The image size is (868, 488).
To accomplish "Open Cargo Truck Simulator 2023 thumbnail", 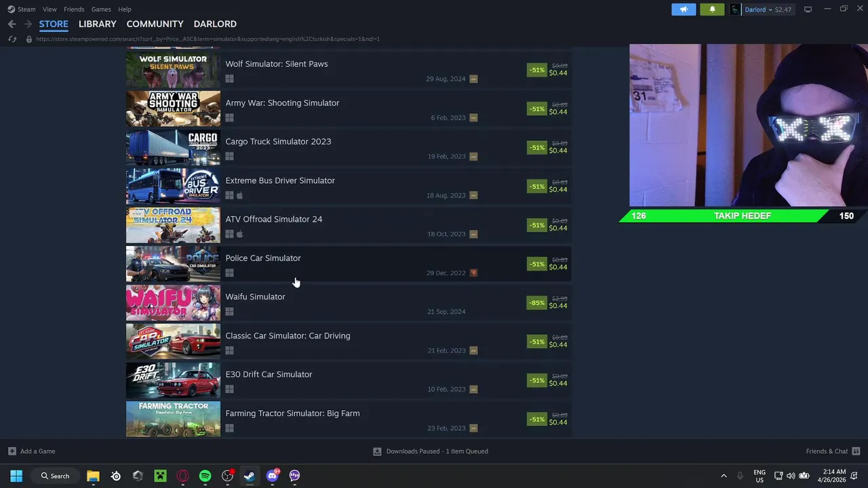I will pyautogui.click(x=173, y=147).
